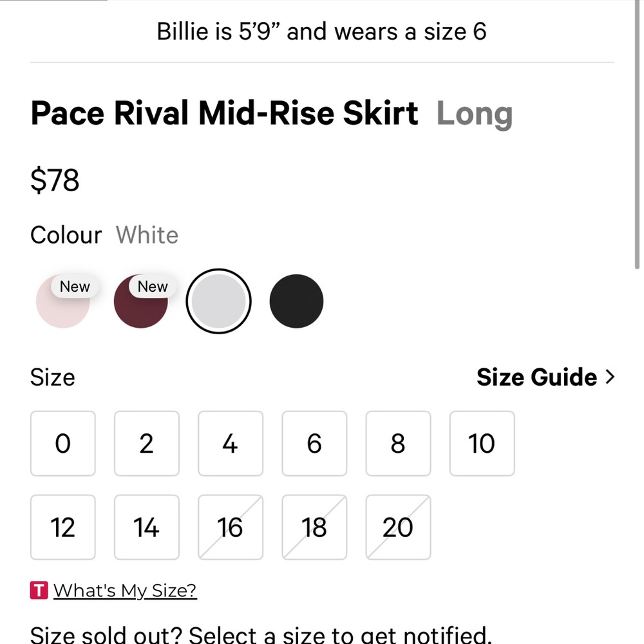Open the Size Guide chevron

(x=611, y=377)
